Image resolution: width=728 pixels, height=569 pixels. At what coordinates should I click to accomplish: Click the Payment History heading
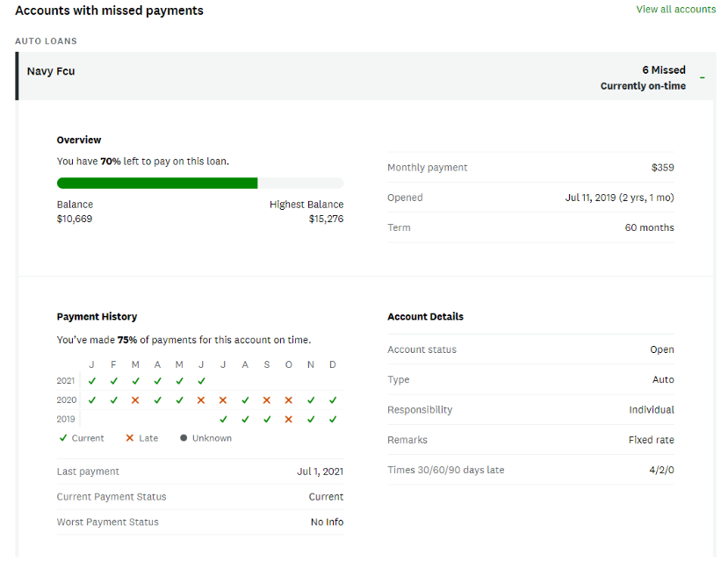click(97, 317)
